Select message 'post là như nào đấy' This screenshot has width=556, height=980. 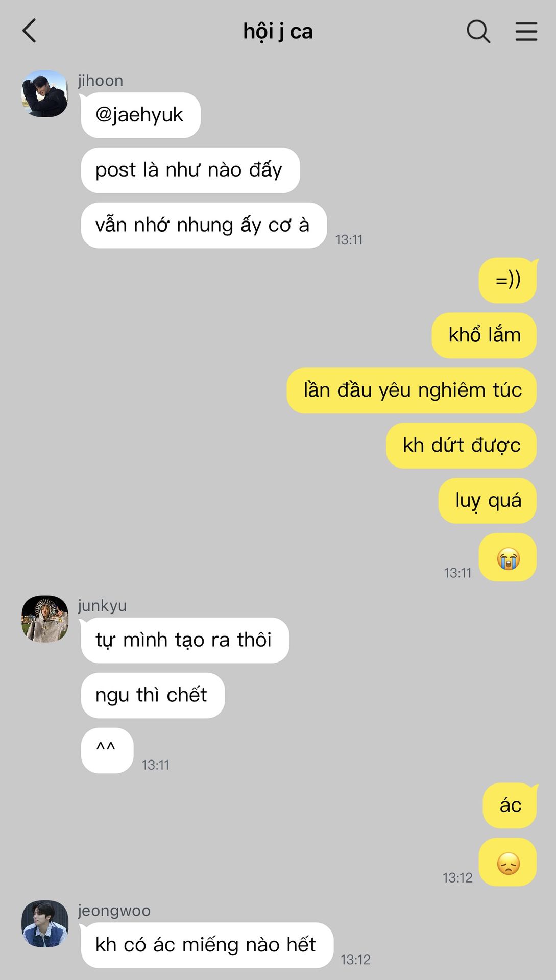click(x=190, y=170)
